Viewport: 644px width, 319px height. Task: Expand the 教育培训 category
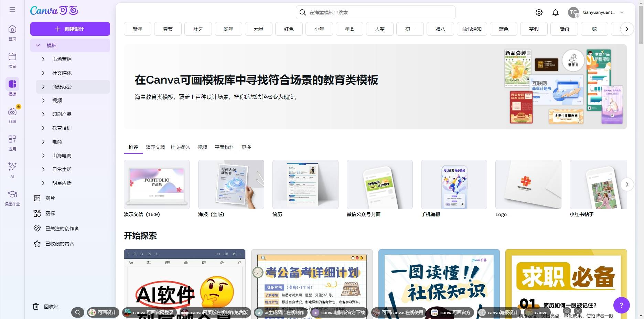(x=43, y=128)
